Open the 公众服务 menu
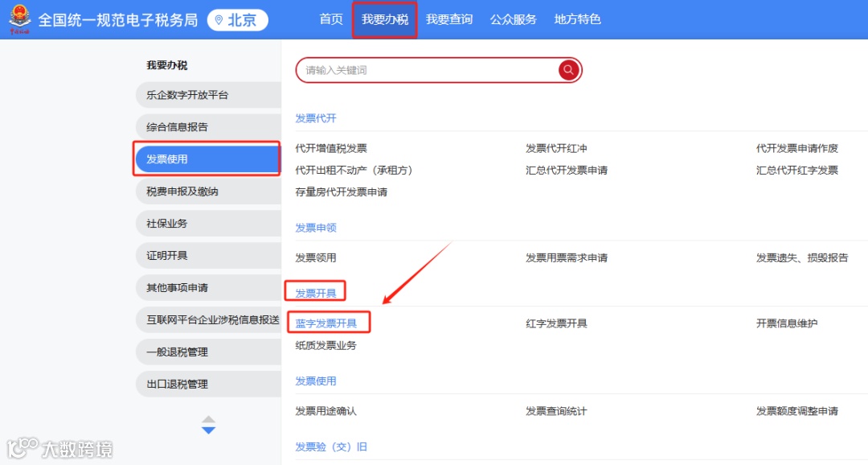The height and width of the screenshot is (465, 868). pos(513,20)
